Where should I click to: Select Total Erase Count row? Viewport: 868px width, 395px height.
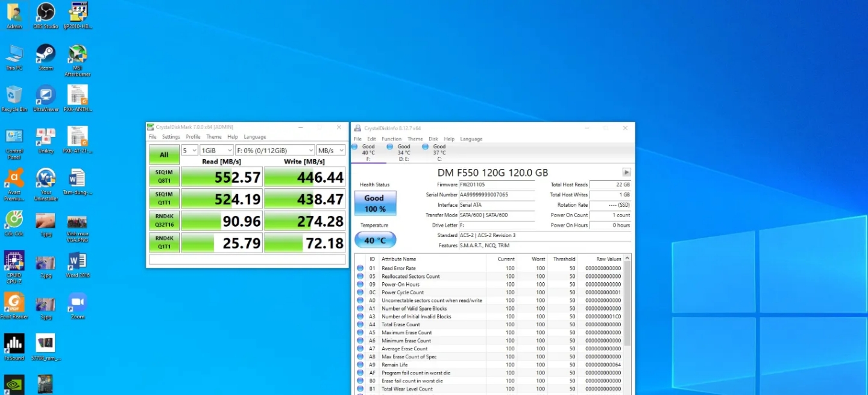coord(489,324)
